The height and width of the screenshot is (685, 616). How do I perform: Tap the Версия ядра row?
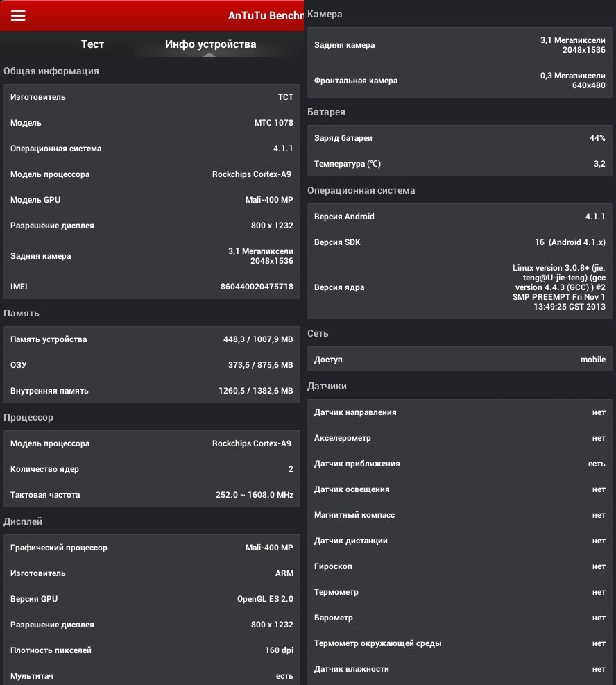tap(459, 287)
